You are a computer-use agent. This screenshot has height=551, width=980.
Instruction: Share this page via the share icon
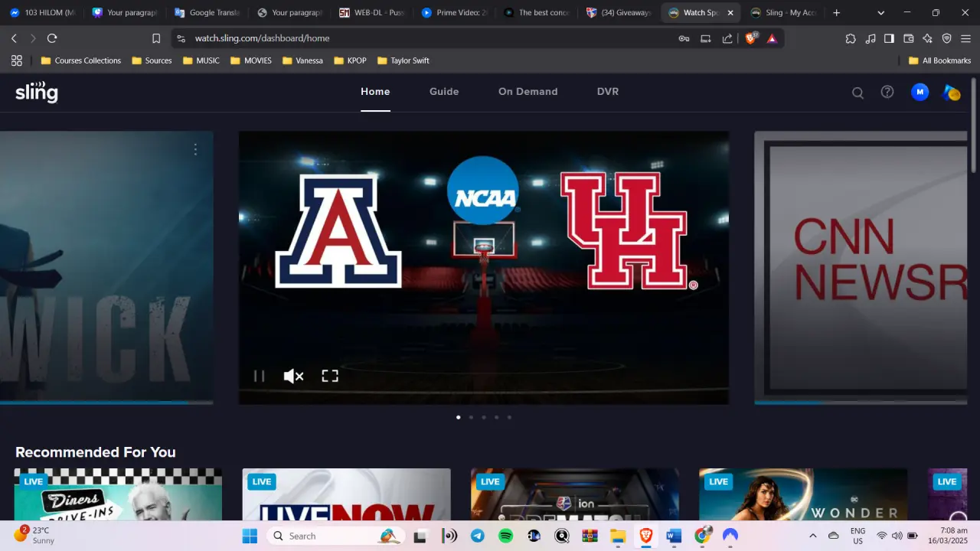(x=727, y=38)
